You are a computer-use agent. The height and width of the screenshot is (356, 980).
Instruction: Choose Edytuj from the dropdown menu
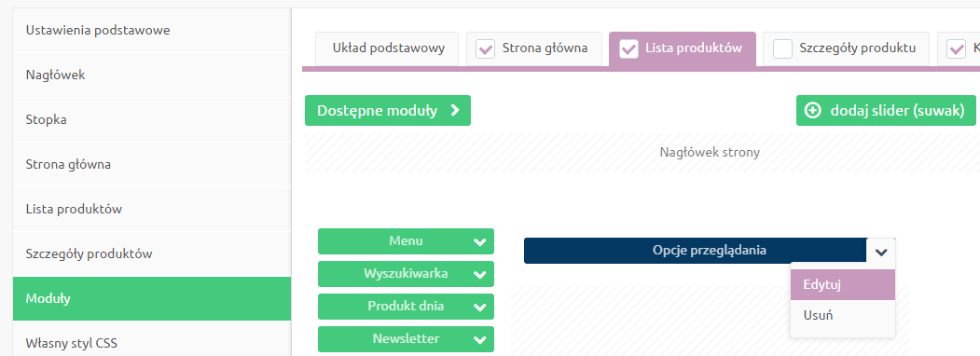pos(843,285)
